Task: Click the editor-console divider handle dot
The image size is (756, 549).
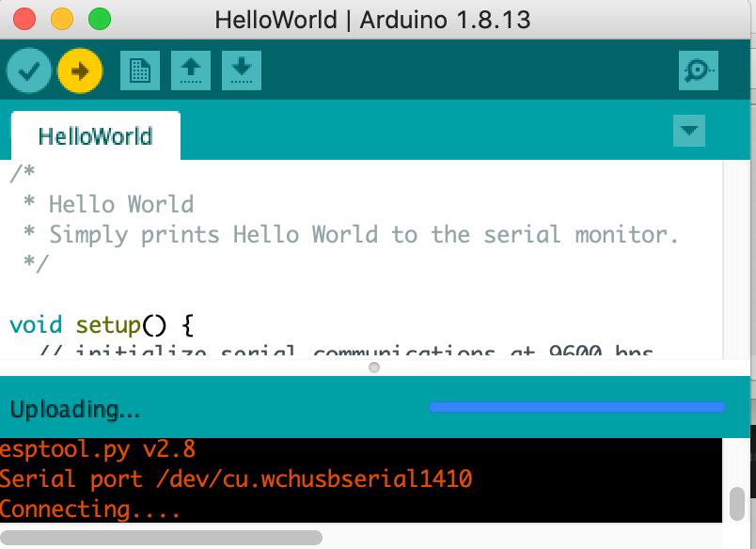Action: coord(374,368)
